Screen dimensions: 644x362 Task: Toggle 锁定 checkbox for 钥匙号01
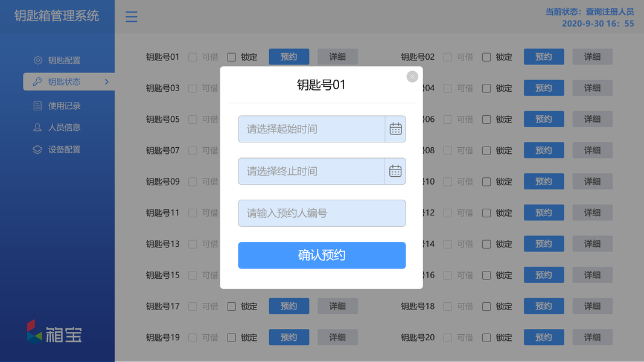[x=232, y=57]
